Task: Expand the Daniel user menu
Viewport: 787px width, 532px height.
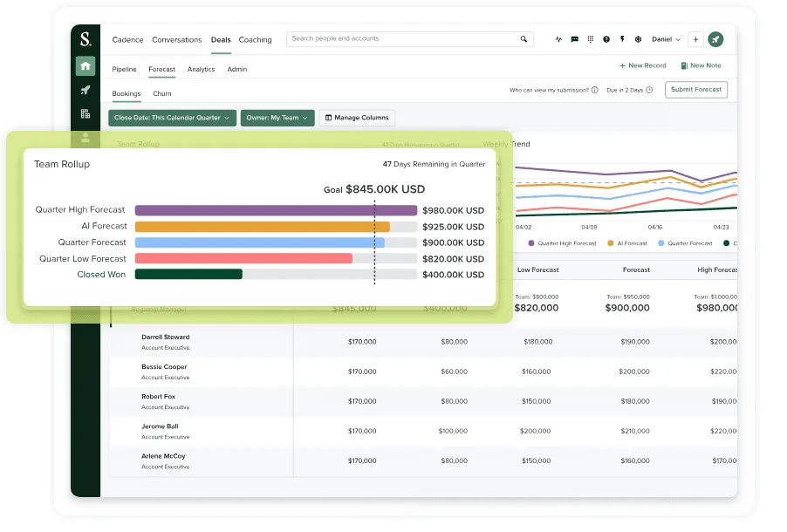Action: point(667,39)
